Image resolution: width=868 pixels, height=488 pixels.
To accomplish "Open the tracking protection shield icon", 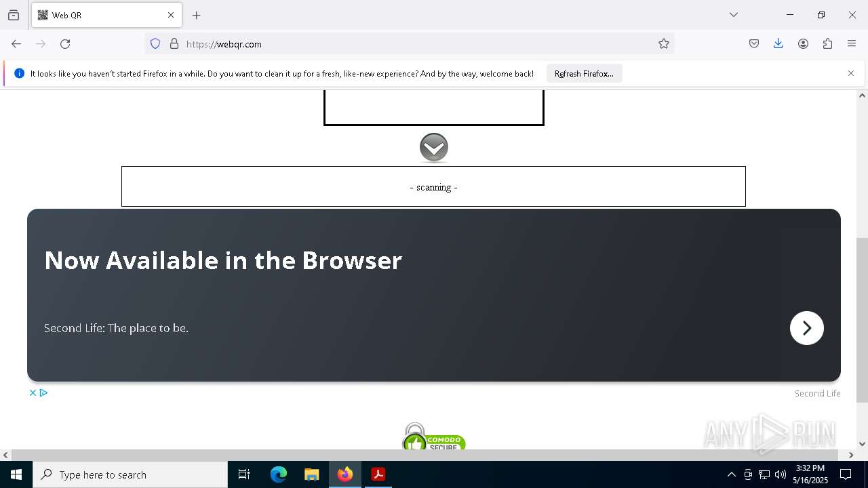I will pos(155,44).
